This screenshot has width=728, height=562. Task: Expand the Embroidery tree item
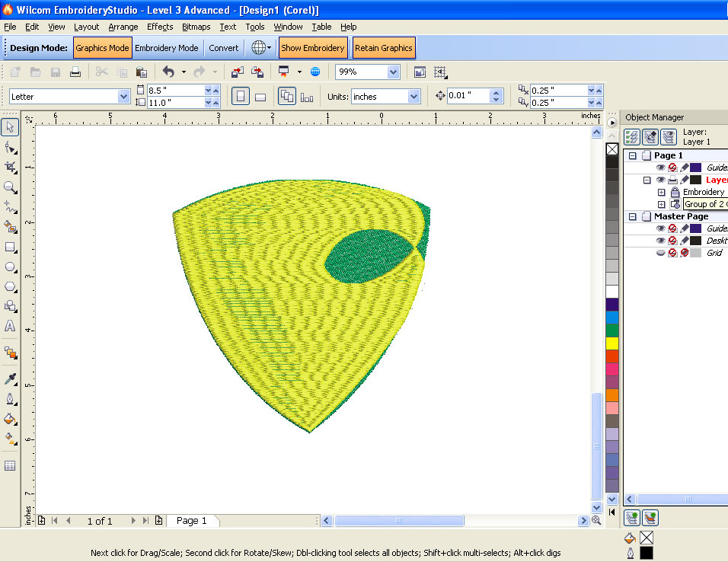tap(661, 192)
